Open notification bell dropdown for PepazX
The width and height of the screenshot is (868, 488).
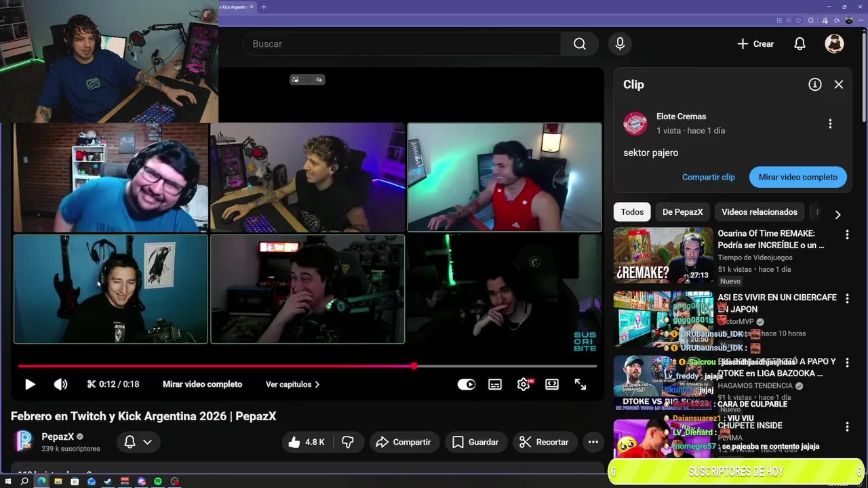tap(138, 442)
